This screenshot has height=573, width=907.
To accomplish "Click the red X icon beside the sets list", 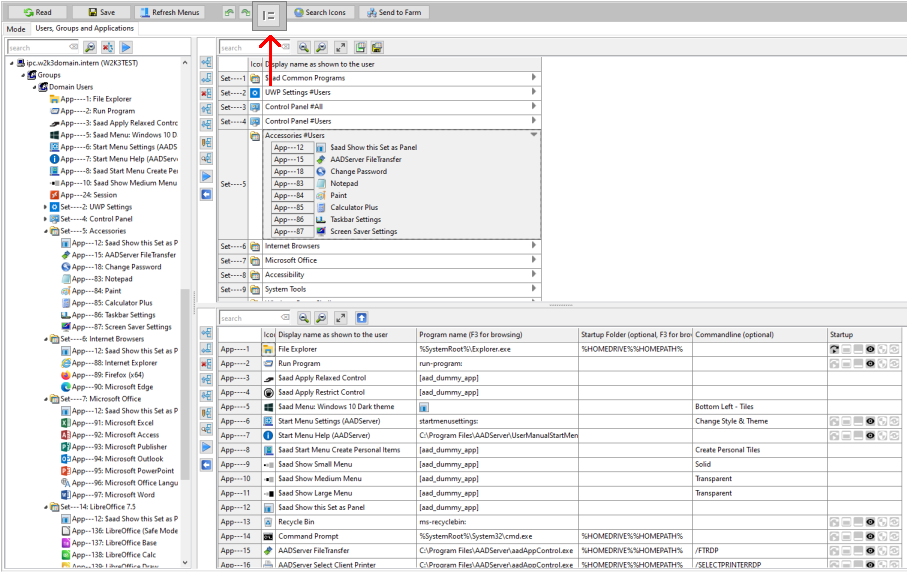I will pyautogui.click(x=206, y=93).
